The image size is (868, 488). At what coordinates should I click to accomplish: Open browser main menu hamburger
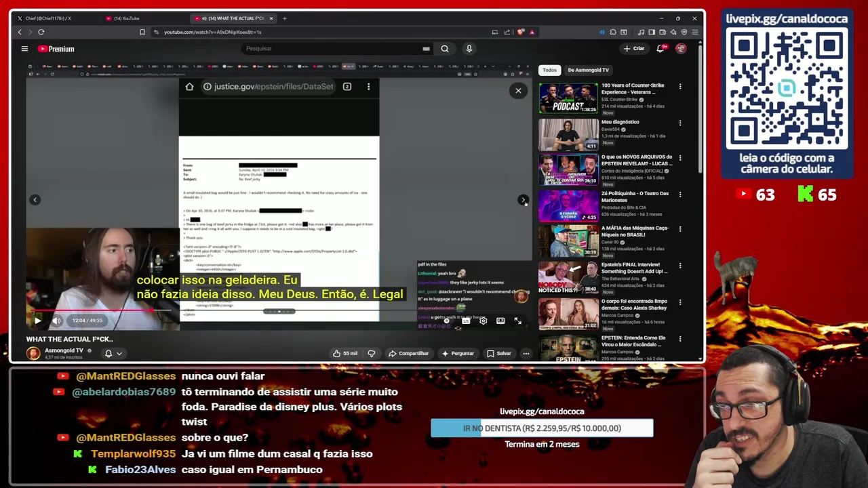pos(695,32)
